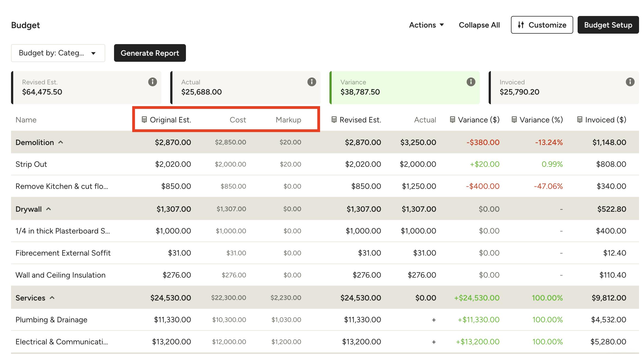Click info icon on Actual card
Screen dimensions: 644x354
[x=312, y=82]
